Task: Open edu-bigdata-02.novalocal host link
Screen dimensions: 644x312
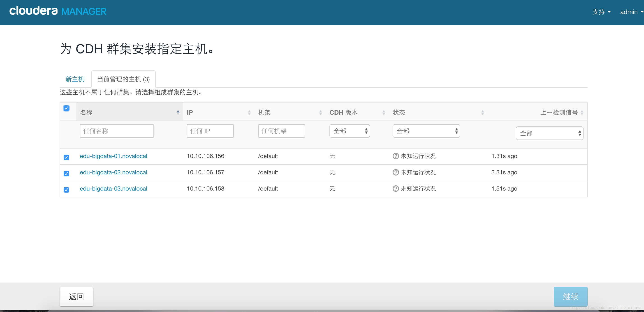Action: click(113, 172)
